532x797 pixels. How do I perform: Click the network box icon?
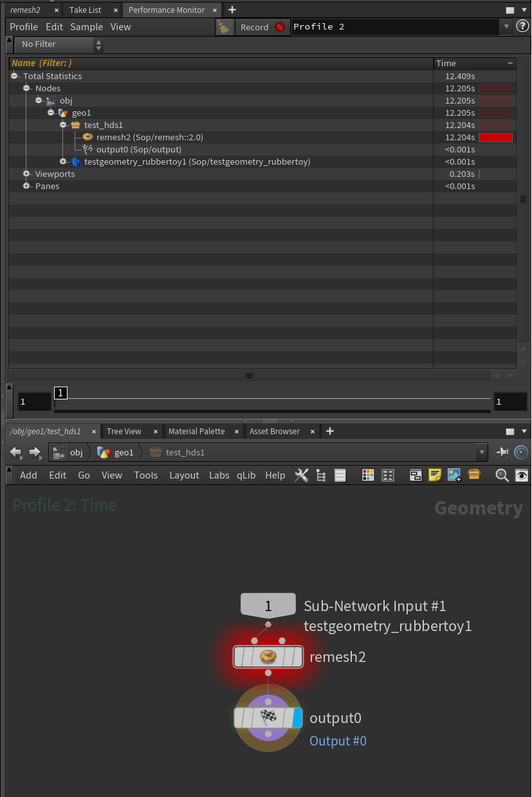tap(416, 475)
